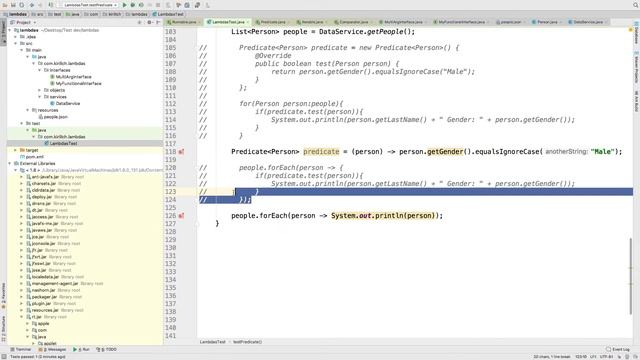This screenshot has width=640, height=360.
Task: Start debugging with the Debug icon
Action: [133, 5]
